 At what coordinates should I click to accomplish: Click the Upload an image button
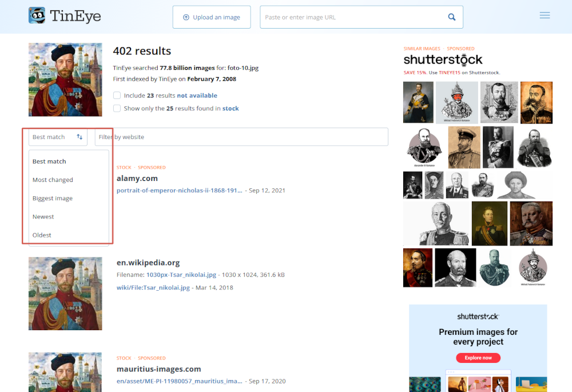coord(212,17)
